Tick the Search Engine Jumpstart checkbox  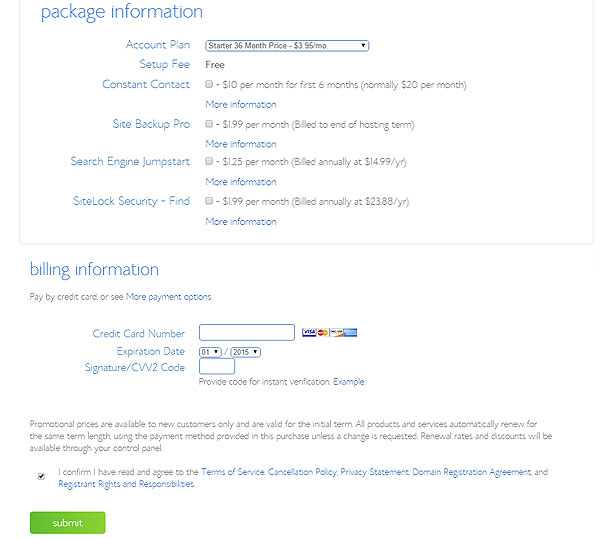pos(209,161)
